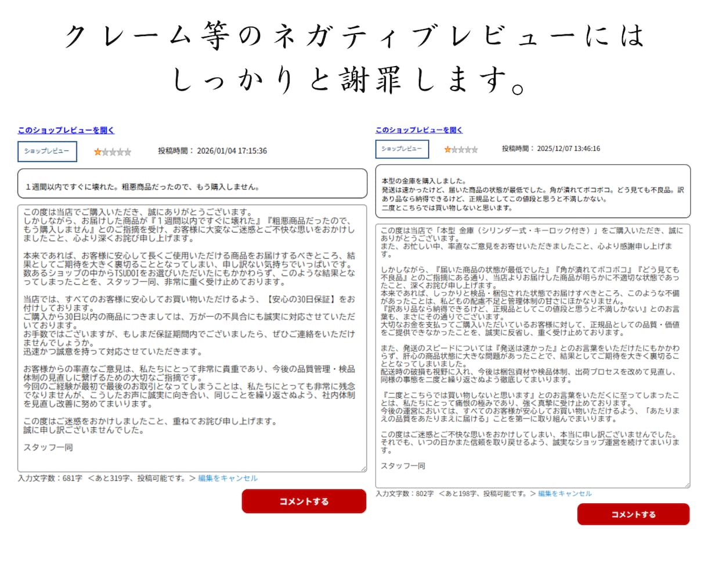Screen dimensions: 708x588
Task: Open left 'このショップレビューを開く' link
Action: tap(66, 130)
